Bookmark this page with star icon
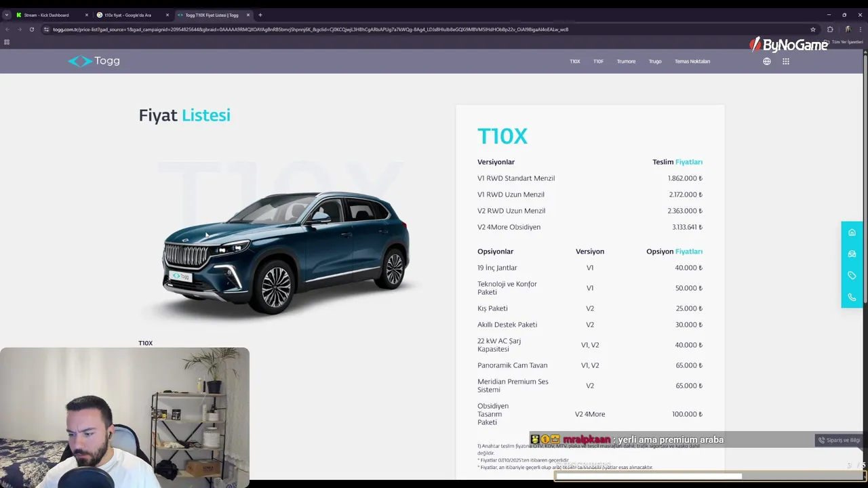This screenshot has height=488, width=868. coord(813,29)
